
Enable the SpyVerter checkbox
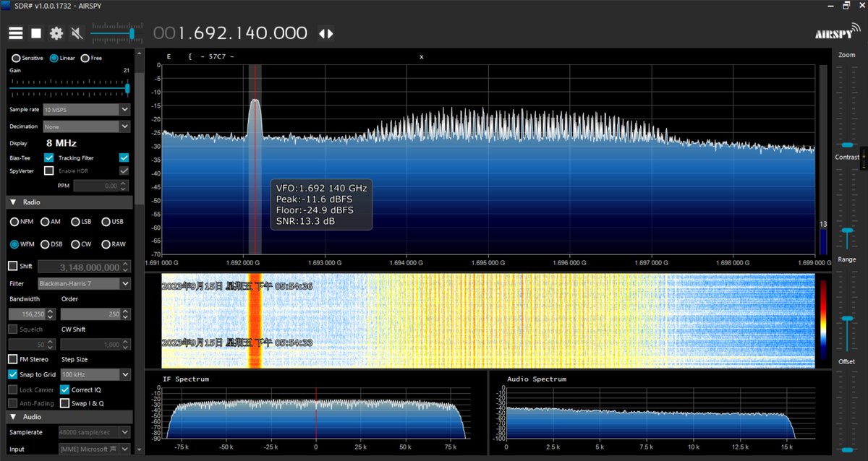coord(49,171)
